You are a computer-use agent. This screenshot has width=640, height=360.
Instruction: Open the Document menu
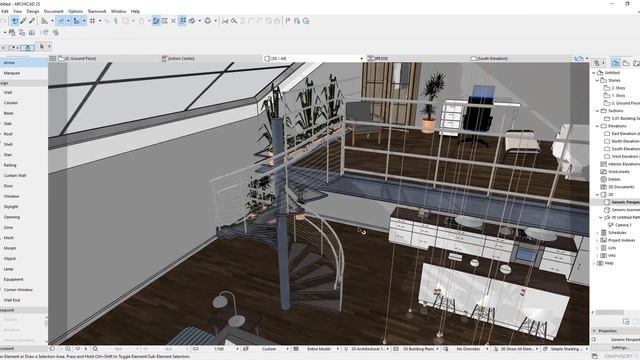click(53, 11)
